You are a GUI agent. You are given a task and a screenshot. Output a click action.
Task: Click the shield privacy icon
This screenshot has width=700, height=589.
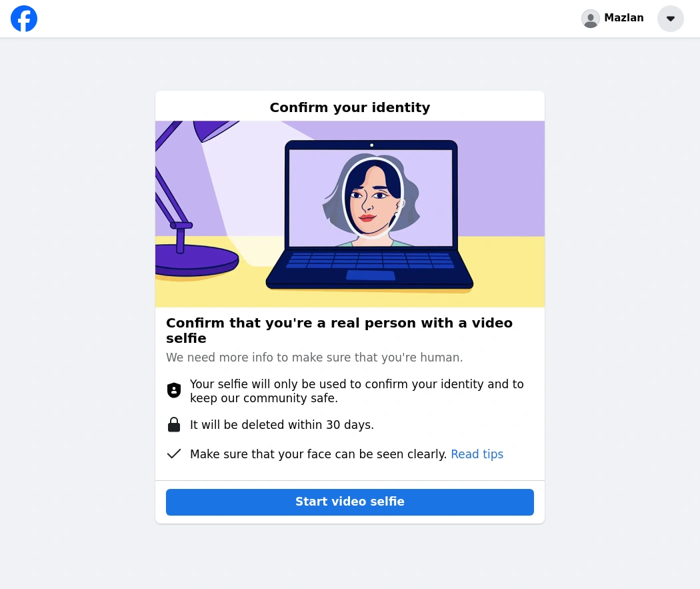(174, 390)
